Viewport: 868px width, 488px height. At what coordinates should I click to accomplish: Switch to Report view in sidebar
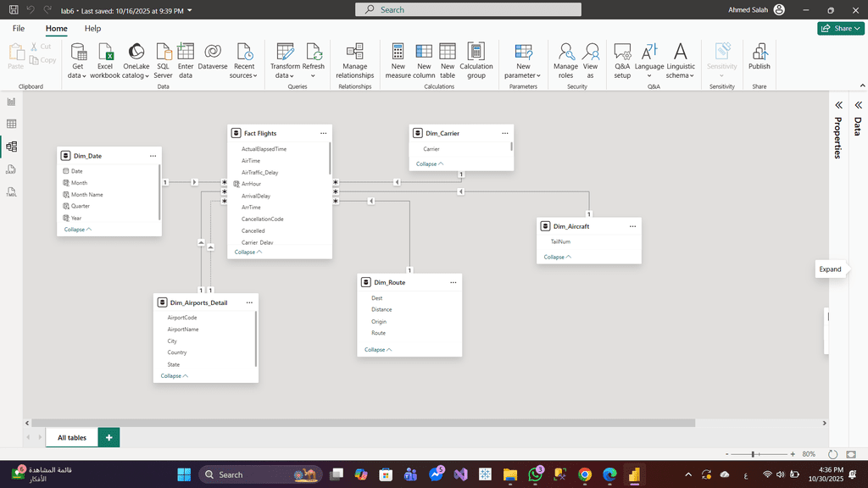pyautogui.click(x=12, y=102)
